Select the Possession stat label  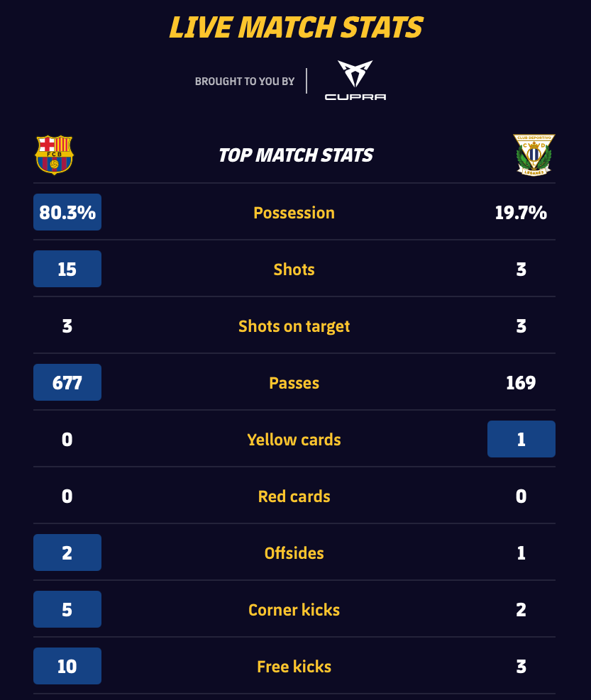[x=294, y=213]
